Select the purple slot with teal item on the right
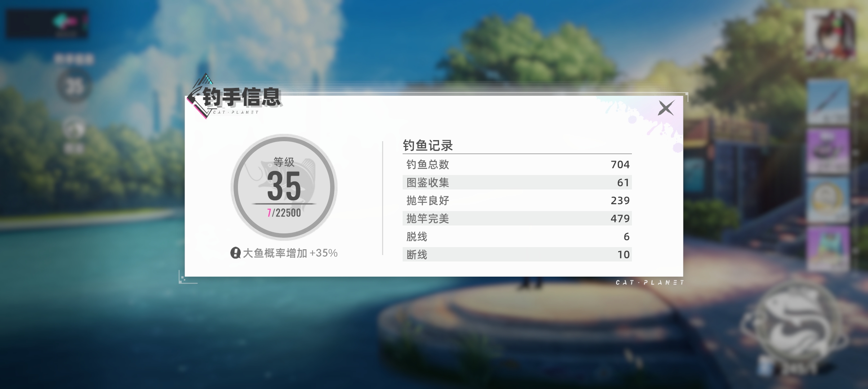 pyautogui.click(x=828, y=249)
